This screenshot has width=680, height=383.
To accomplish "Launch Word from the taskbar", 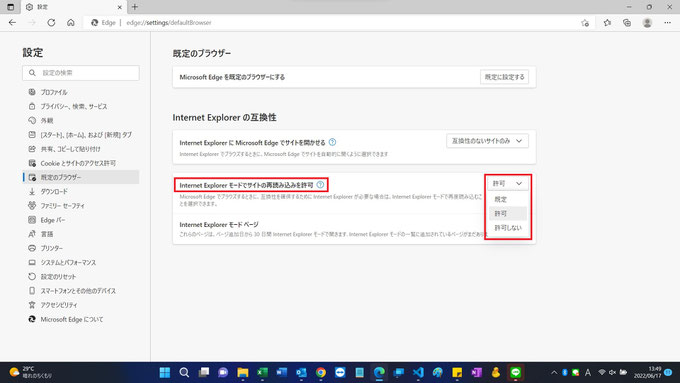I will click(x=281, y=372).
